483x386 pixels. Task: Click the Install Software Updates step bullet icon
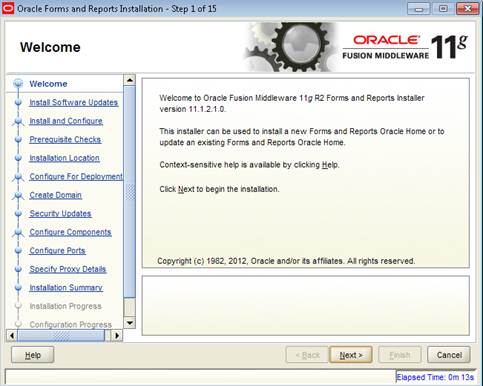pyautogui.click(x=18, y=102)
